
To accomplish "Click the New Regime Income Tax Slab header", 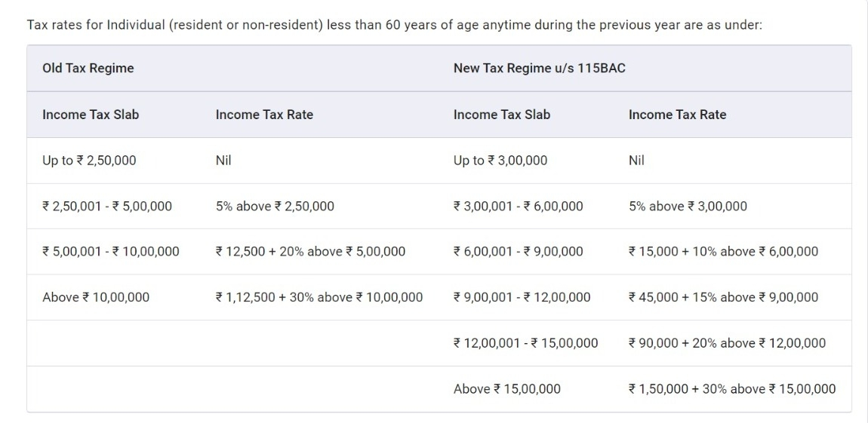I will (502, 115).
